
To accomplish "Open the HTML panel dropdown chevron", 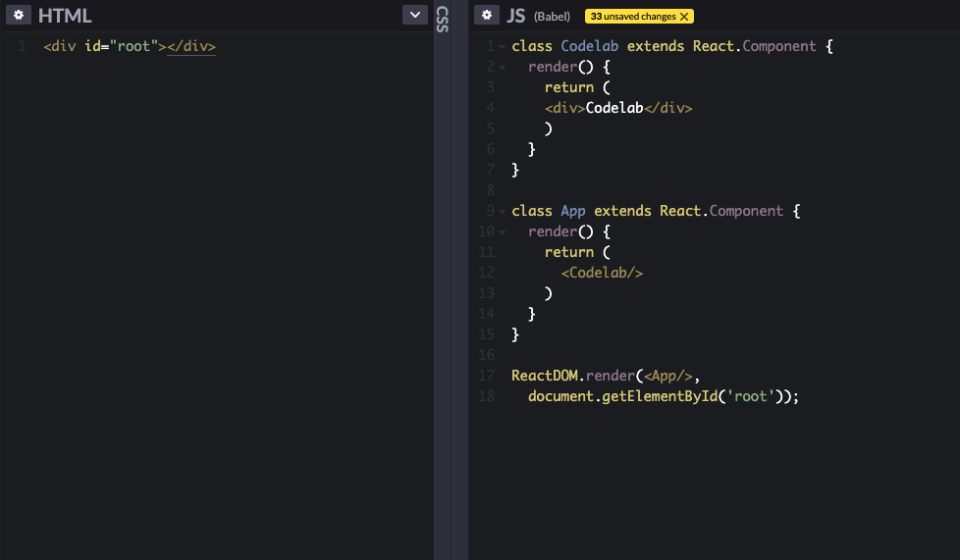I will [x=414, y=15].
